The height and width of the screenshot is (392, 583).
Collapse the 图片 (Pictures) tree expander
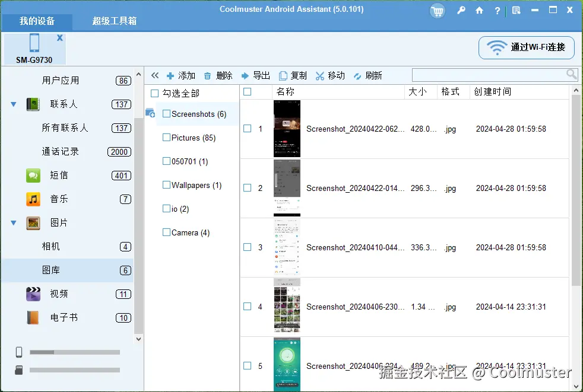point(13,222)
